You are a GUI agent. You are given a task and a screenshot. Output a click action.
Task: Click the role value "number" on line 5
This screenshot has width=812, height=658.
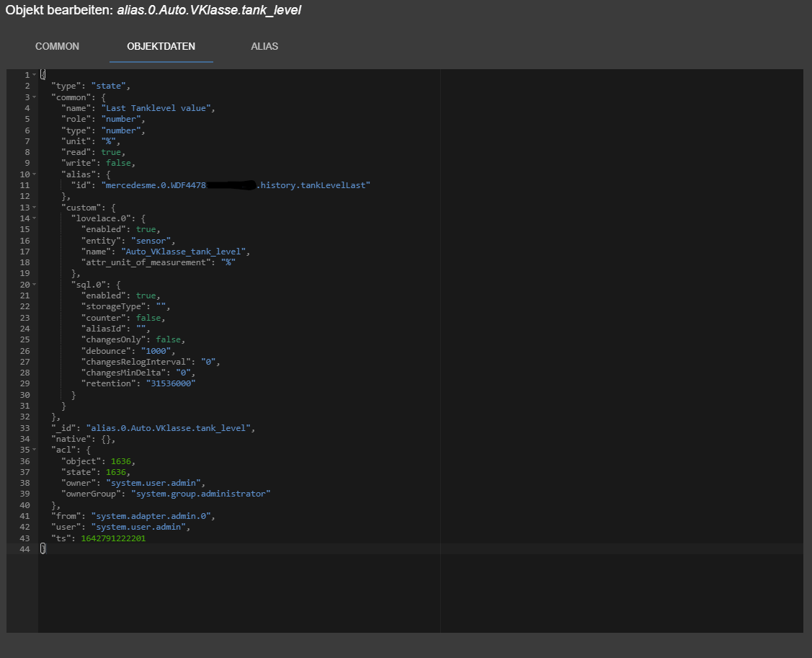coord(121,119)
